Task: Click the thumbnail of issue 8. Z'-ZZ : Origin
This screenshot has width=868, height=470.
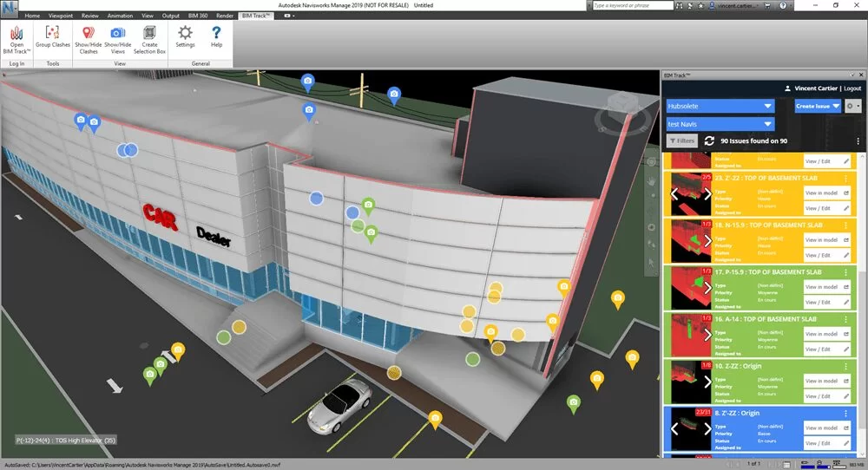Action: [x=690, y=428]
